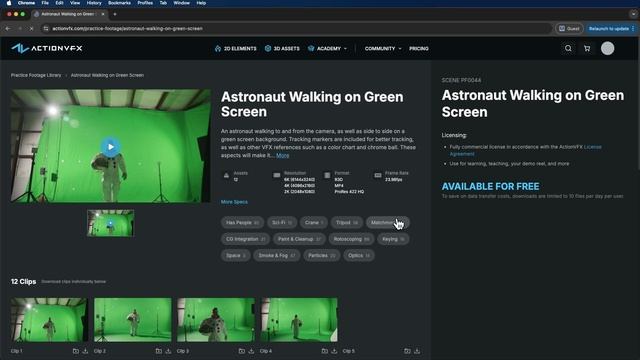Download Clip 2 with download icon
Screen dimensions: 640x360
point(168,351)
